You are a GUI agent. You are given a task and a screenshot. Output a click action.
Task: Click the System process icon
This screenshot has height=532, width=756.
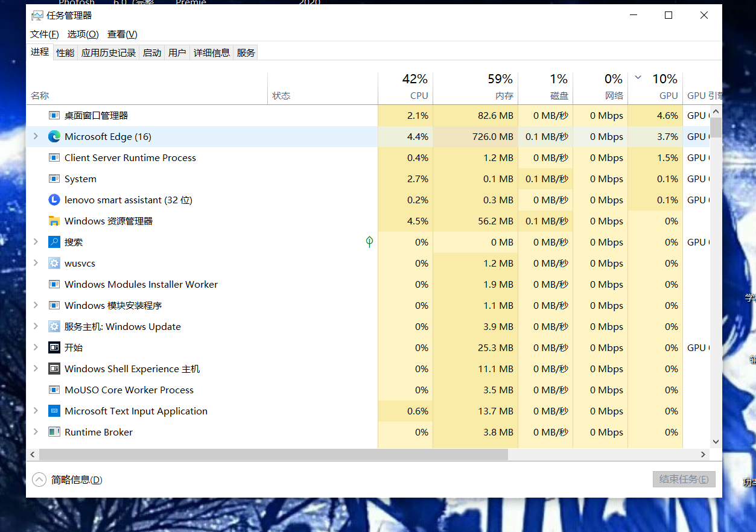click(54, 179)
